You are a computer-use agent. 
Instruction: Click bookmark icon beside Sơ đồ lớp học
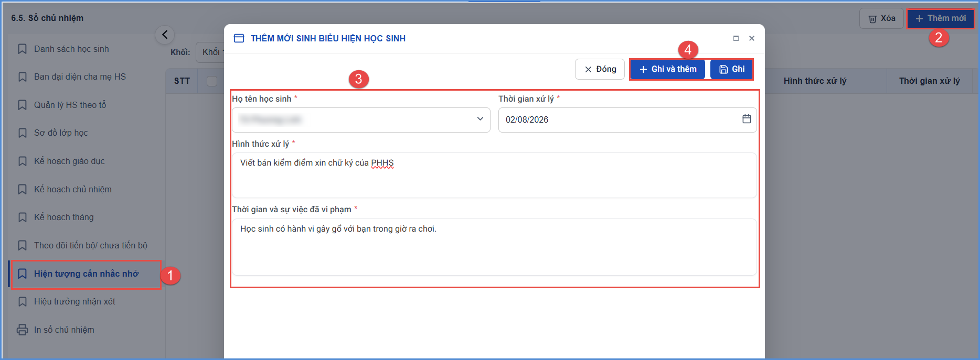coord(23,133)
